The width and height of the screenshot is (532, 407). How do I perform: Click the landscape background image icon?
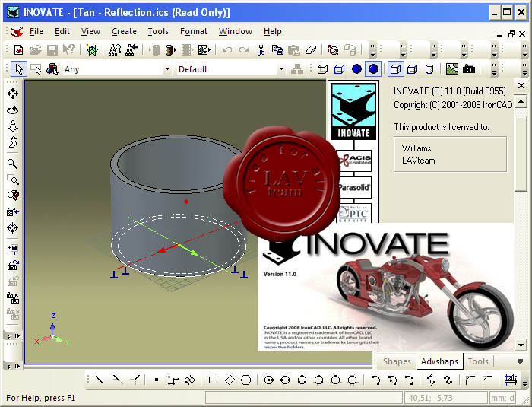pos(452,69)
